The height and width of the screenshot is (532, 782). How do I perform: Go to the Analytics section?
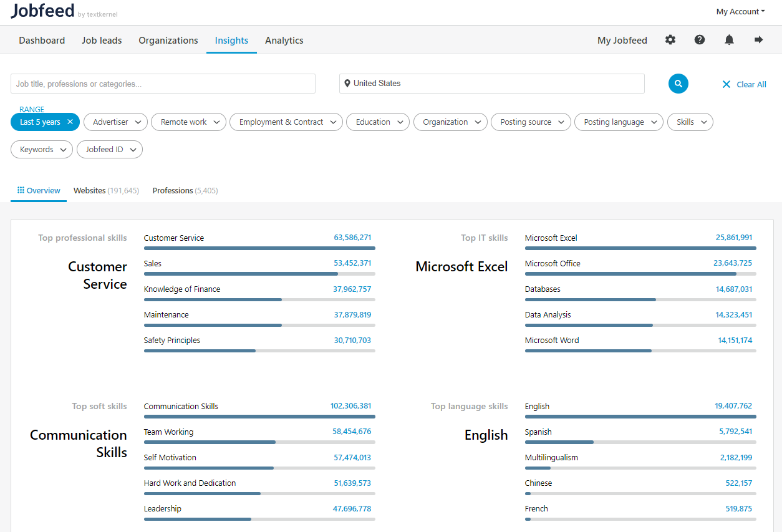point(284,40)
